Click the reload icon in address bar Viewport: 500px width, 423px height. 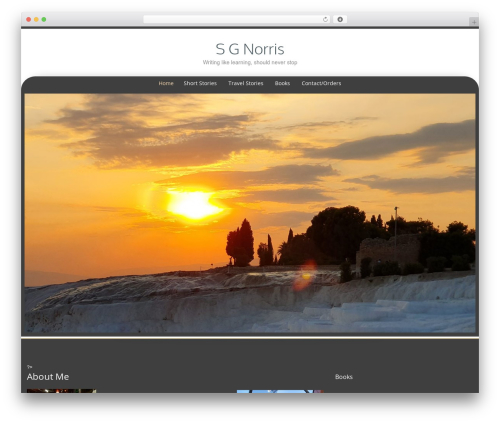tap(325, 19)
